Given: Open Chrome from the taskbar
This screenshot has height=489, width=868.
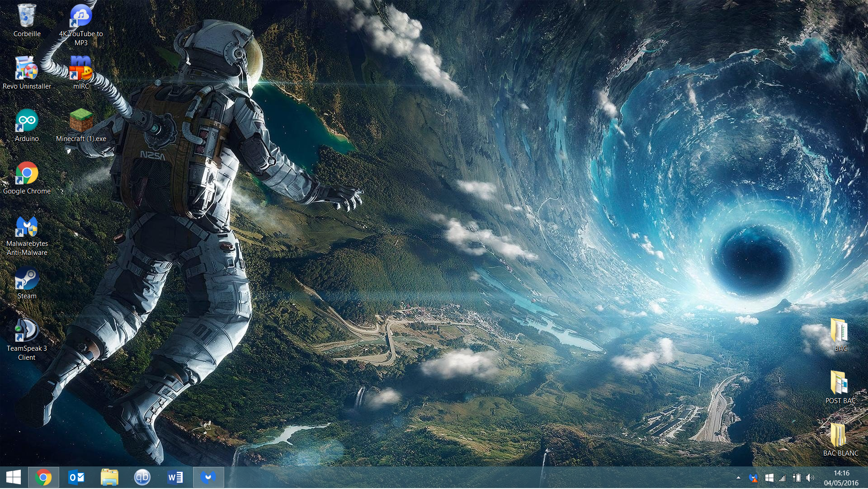Looking at the screenshot, I should click(43, 478).
